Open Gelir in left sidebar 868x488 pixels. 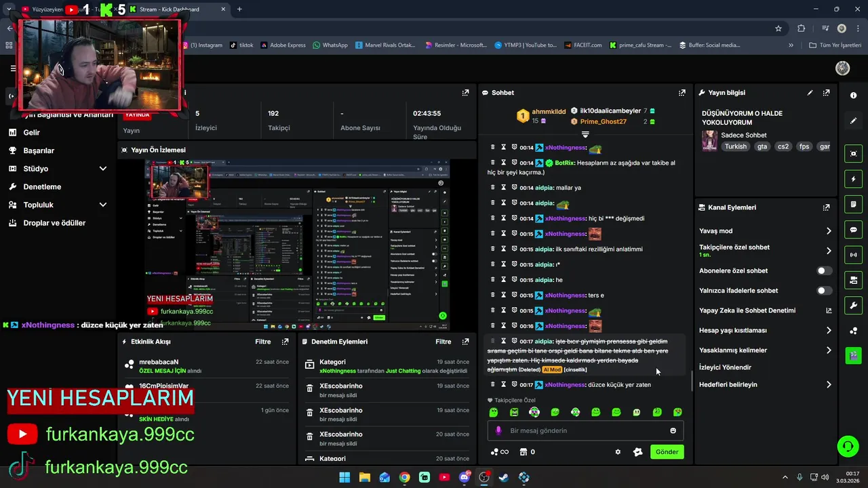tap(31, 133)
